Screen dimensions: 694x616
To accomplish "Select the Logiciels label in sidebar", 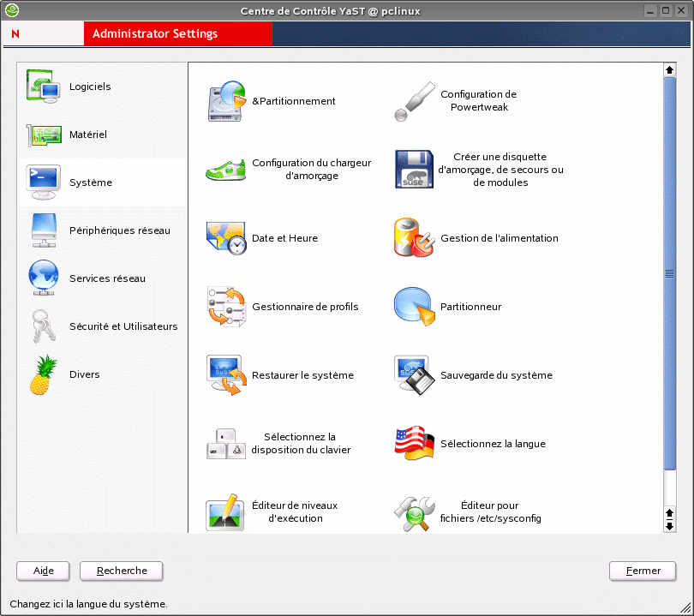I will click(90, 87).
